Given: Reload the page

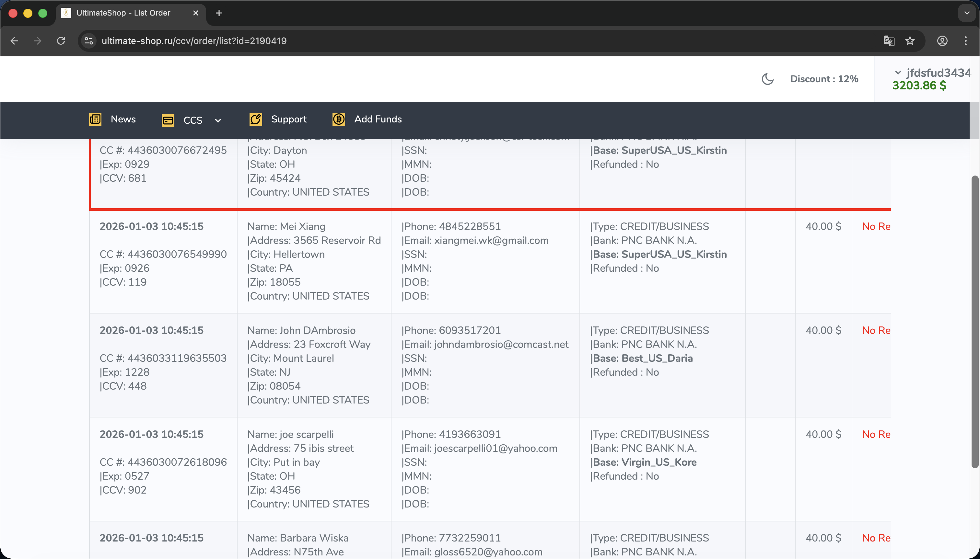Looking at the screenshot, I should pyautogui.click(x=61, y=41).
